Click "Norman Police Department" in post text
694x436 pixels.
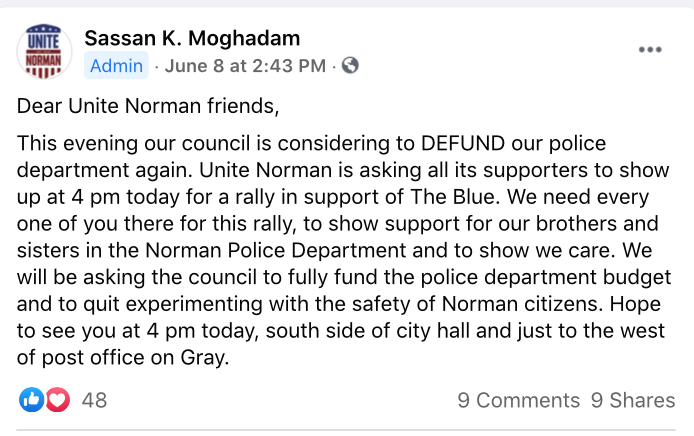(x=276, y=251)
